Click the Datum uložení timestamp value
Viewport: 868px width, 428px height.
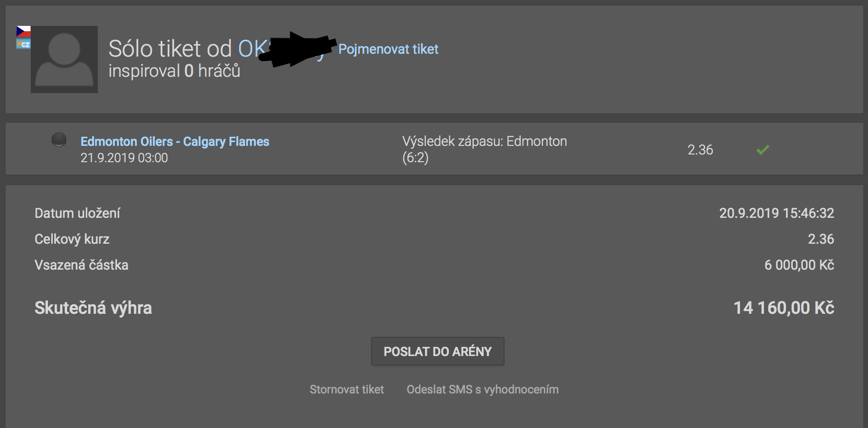(776, 213)
